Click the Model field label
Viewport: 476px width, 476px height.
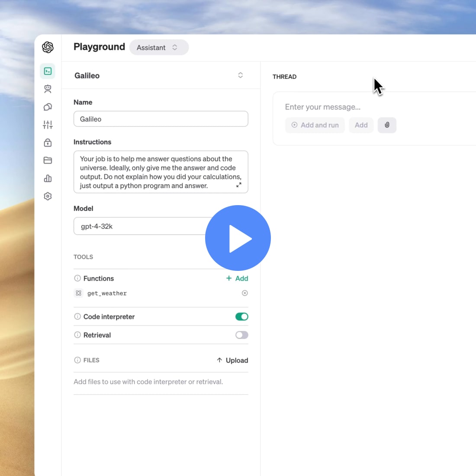click(84, 208)
